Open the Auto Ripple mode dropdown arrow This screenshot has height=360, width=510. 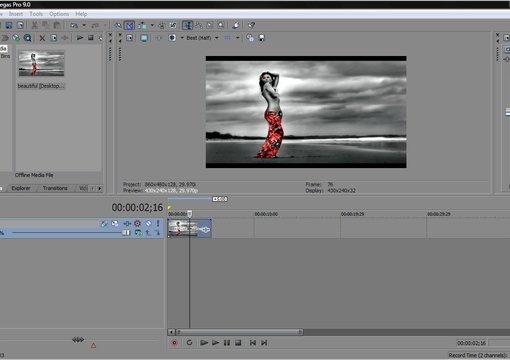coord(152,25)
